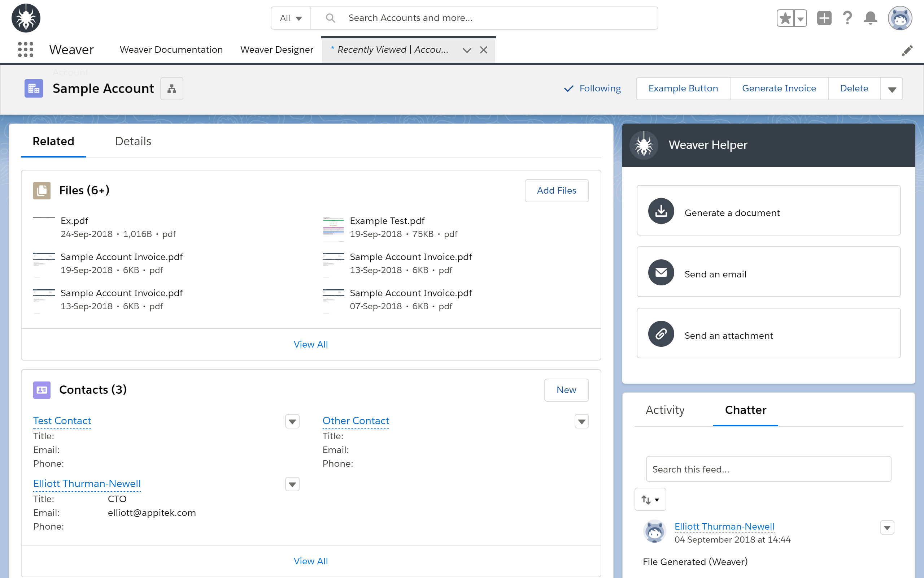Click the Contacts section icon
This screenshot has height=578, width=924.
point(42,390)
